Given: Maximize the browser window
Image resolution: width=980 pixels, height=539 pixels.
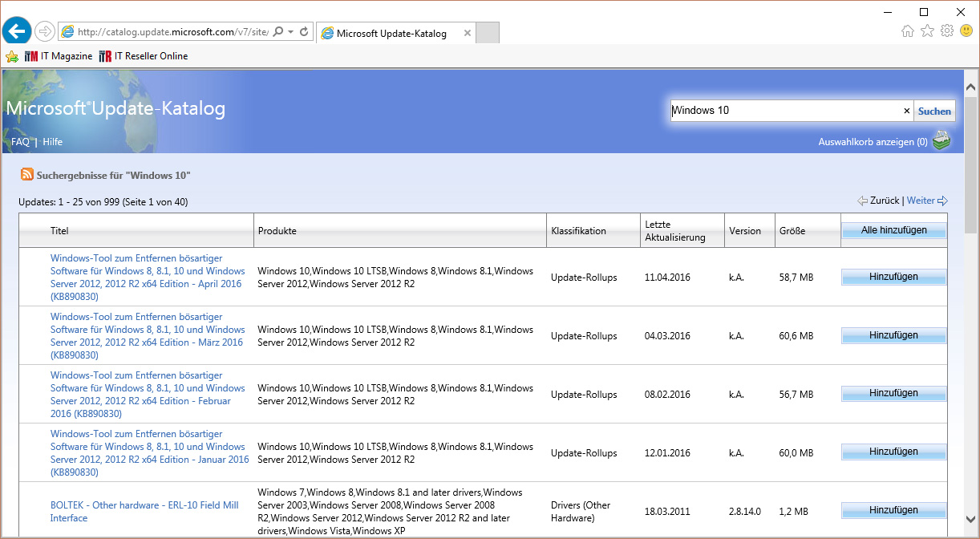Looking at the screenshot, I should (x=924, y=11).
